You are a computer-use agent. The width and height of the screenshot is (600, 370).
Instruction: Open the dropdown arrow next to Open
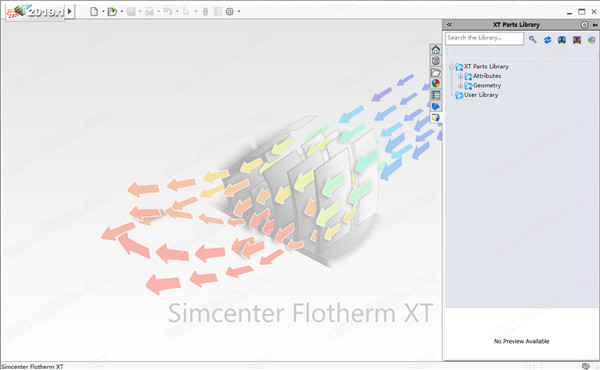click(122, 11)
